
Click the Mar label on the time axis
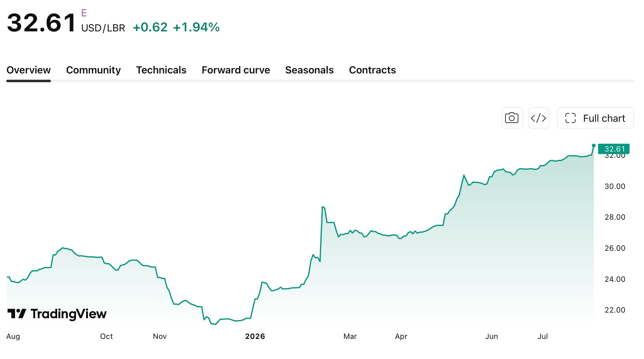click(350, 336)
